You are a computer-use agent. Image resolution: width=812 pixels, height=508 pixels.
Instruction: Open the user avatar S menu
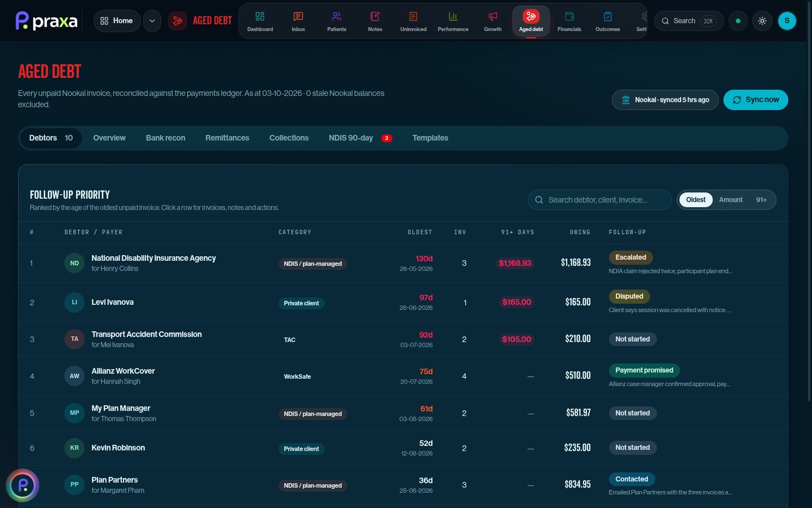(787, 21)
